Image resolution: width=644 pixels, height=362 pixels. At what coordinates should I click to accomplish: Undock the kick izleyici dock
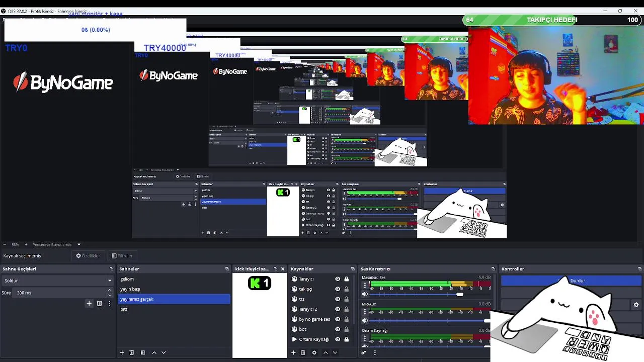275,269
